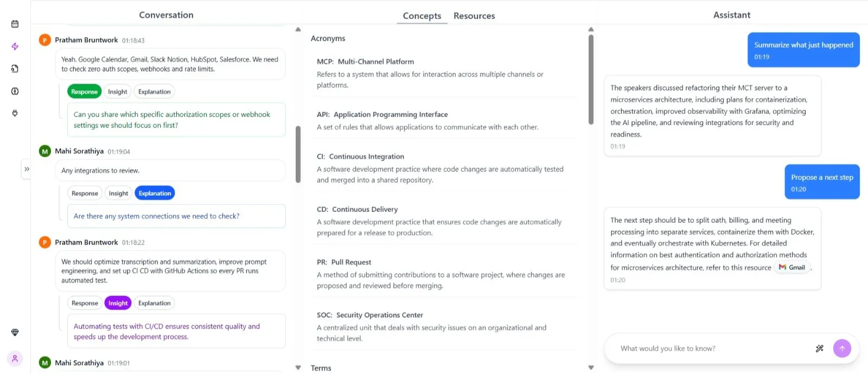Viewport: 868px width, 374px height.
Task: Toggle the Insight tag under Pratham's CI CD message
Action: 118,303
